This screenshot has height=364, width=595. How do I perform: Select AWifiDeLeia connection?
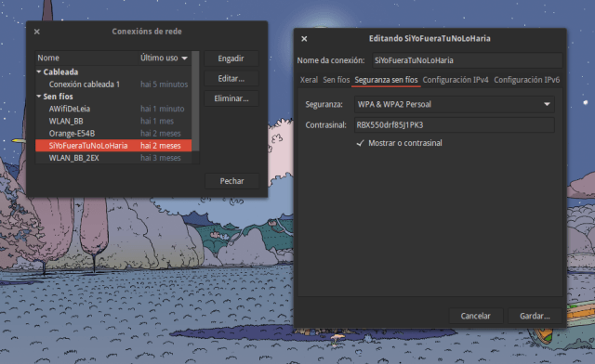point(113,109)
